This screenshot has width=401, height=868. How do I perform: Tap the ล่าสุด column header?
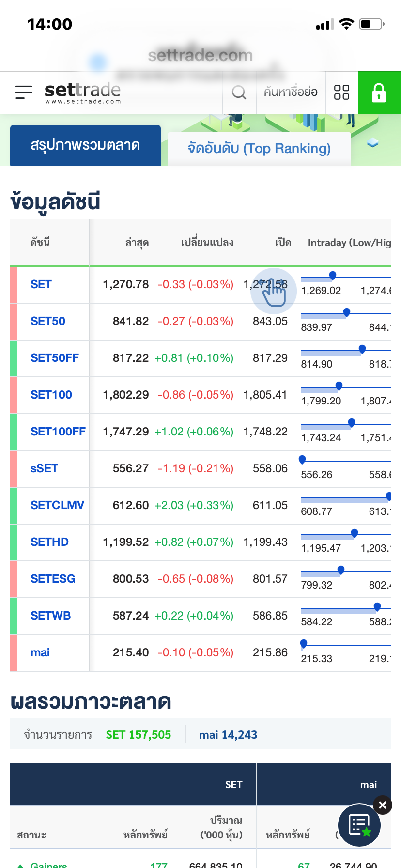[137, 243]
